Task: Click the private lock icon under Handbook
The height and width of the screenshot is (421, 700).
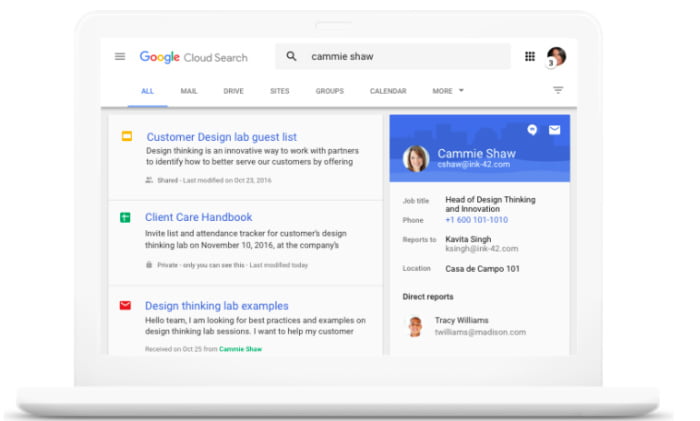Action: click(149, 265)
